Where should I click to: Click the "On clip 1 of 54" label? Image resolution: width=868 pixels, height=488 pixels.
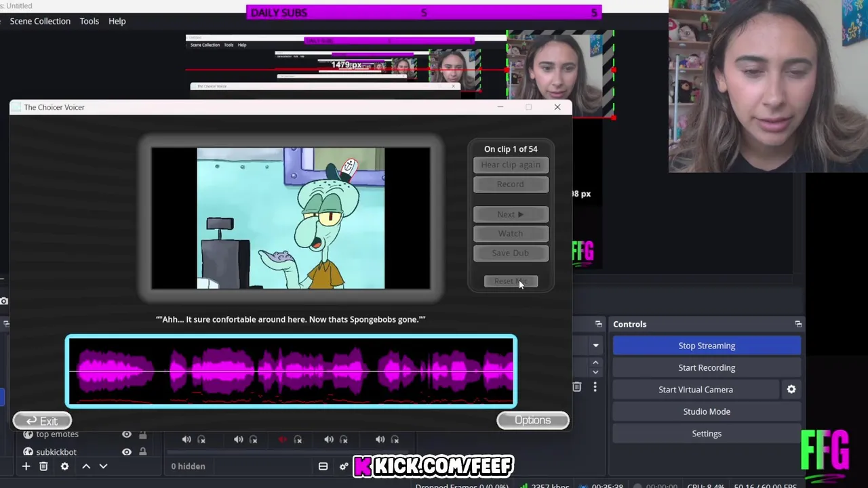click(511, 149)
